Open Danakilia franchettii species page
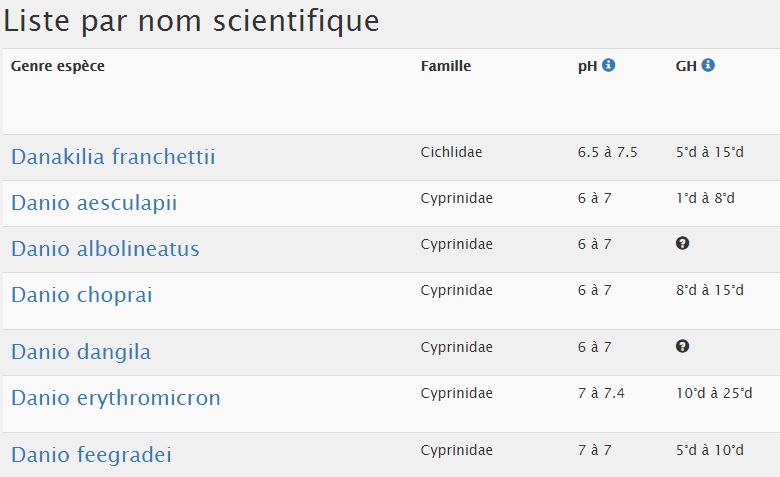780x477 pixels. (x=113, y=157)
